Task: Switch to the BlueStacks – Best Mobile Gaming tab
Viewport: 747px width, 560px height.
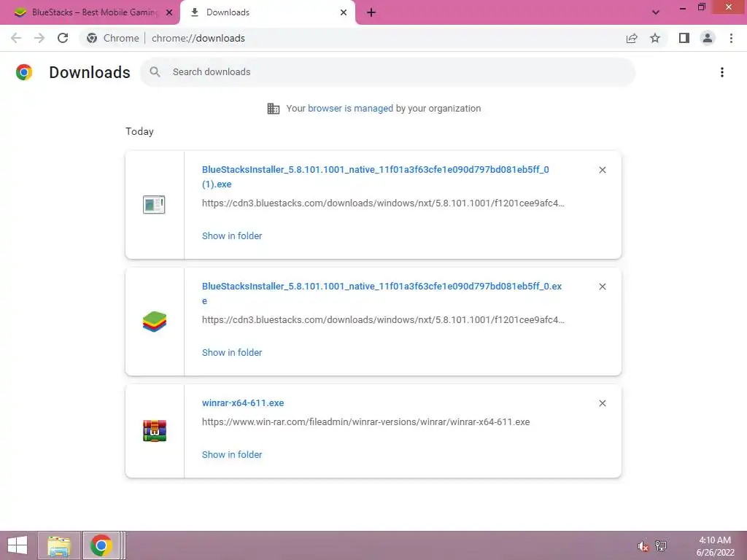Action: [x=90, y=12]
